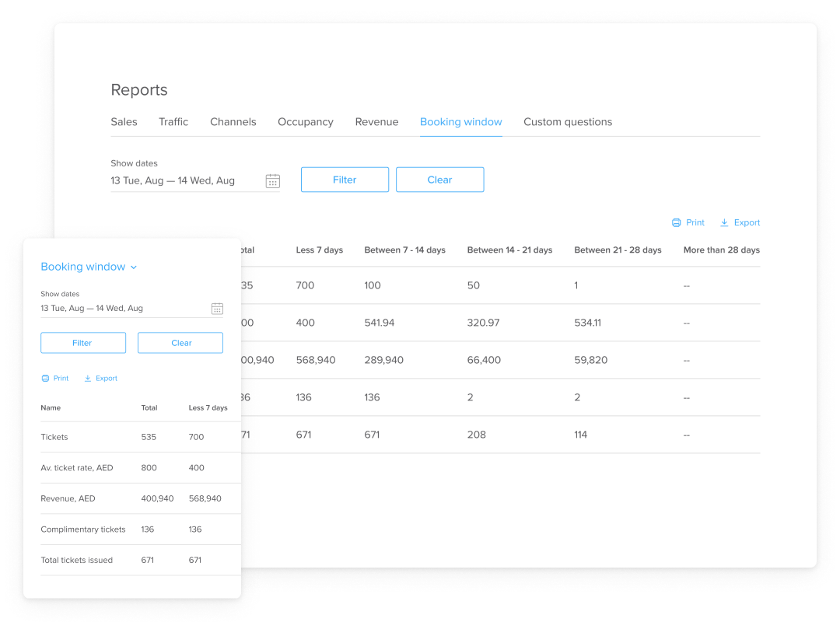The height and width of the screenshot is (622, 840).
Task: Click the Revenue tab in the report navigation
Action: tap(376, 122)
